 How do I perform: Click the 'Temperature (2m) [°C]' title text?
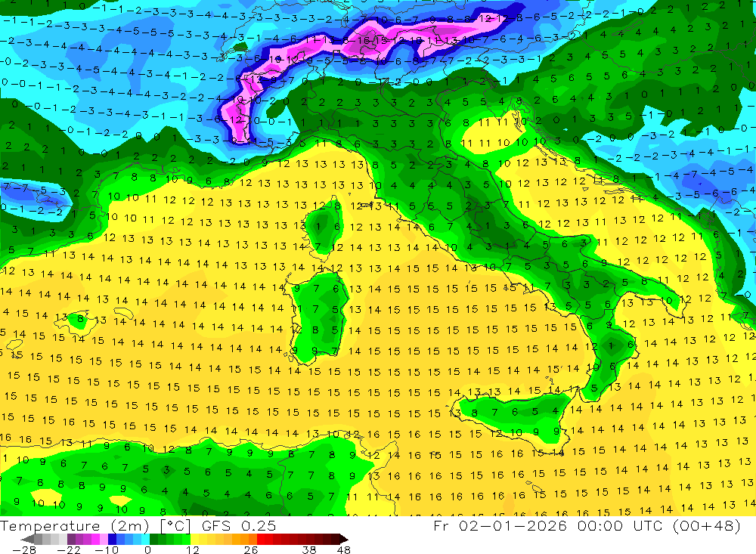pyautogui.click(x=95, y=525)
